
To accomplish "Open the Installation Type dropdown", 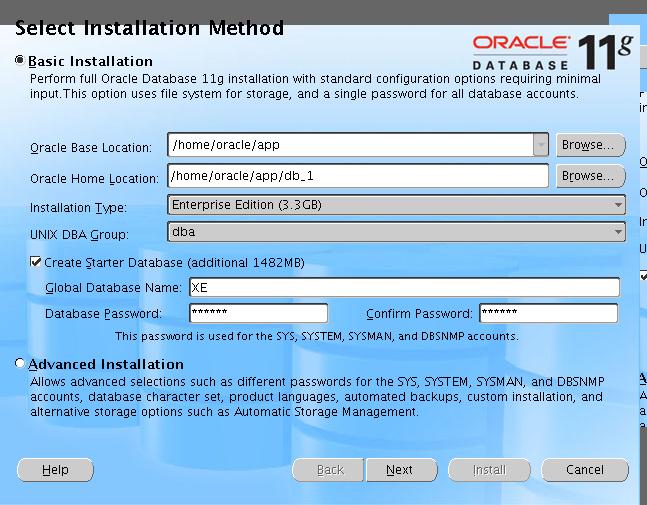I will coord(396,205).
